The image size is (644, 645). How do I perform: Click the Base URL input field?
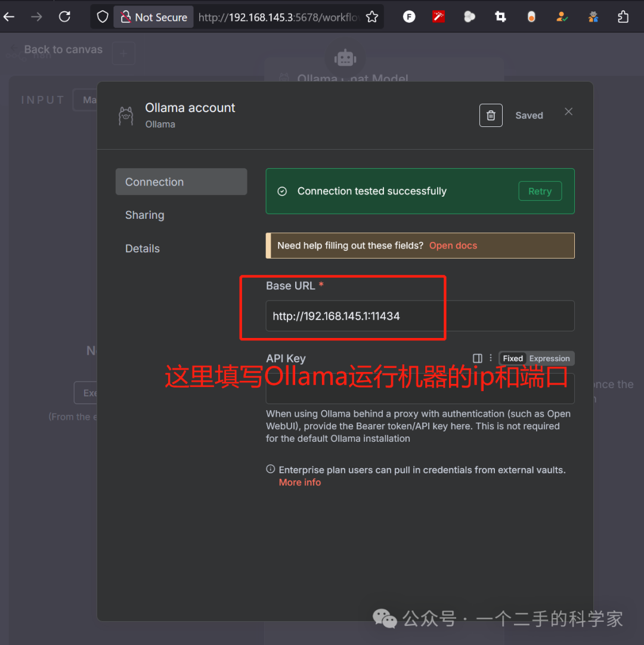420,316
